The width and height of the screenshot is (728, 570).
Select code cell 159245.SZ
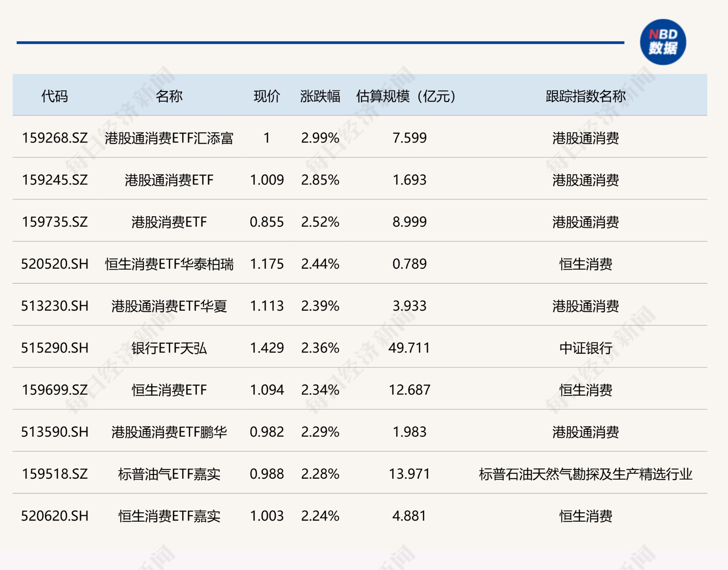[x=55, y=180]
